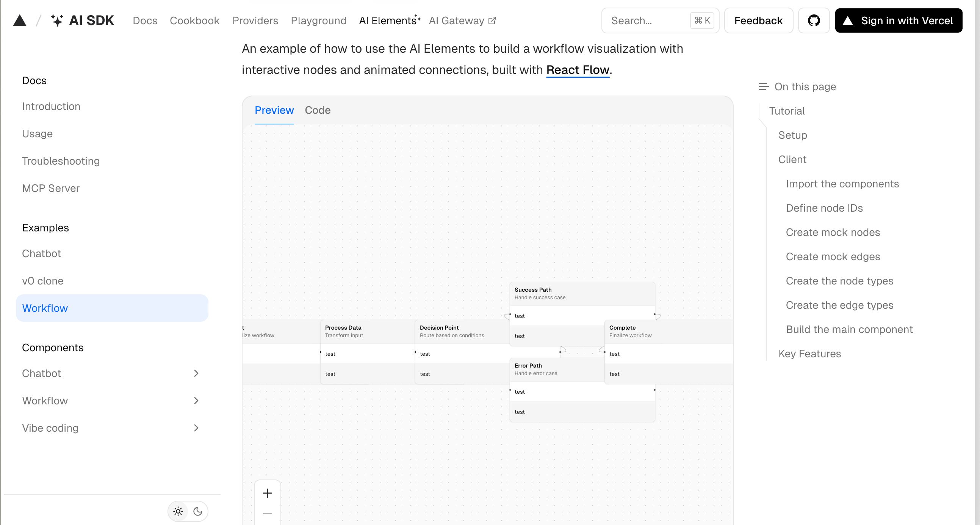Screen dimensions: 980x525
Task: Expand the Workflow components chevron
Action: (x=196, y=401)
